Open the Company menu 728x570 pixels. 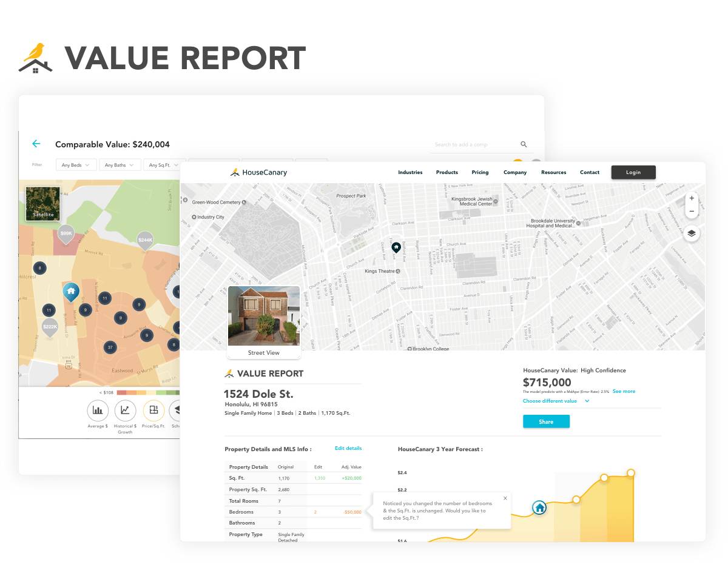[x=515, y=172]
